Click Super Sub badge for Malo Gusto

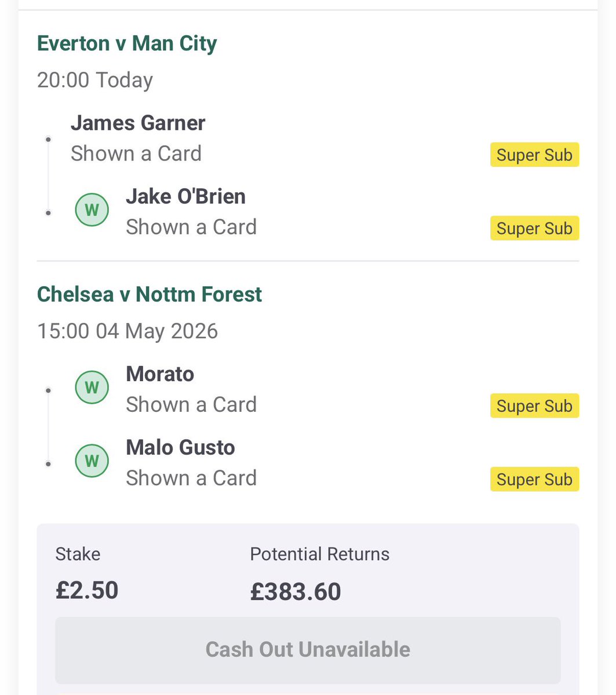tap(534, 480)
